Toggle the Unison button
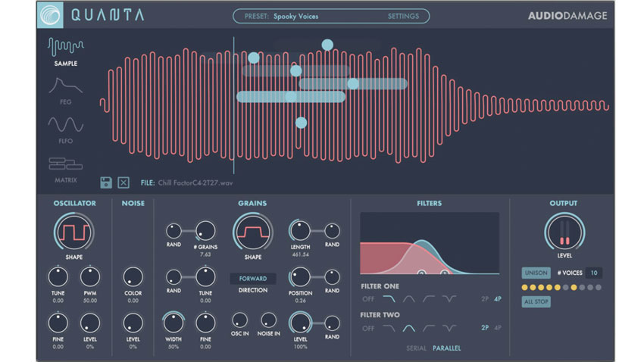 536,273
